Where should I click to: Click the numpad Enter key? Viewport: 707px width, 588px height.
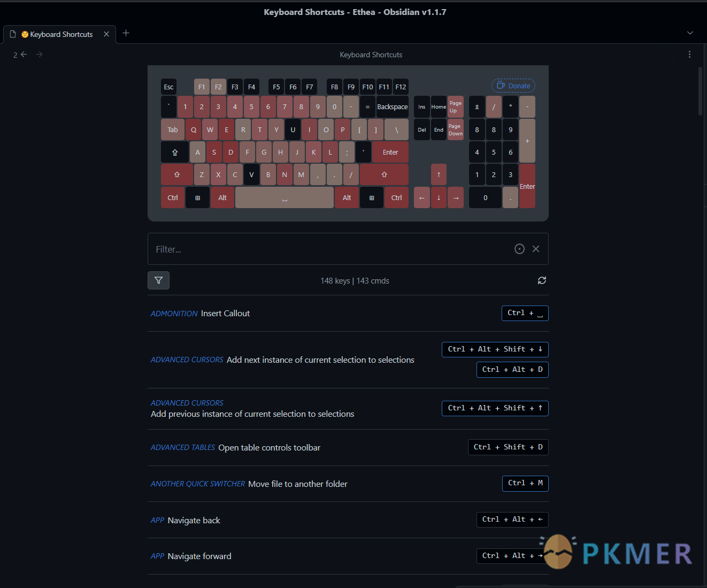[527, 186]
